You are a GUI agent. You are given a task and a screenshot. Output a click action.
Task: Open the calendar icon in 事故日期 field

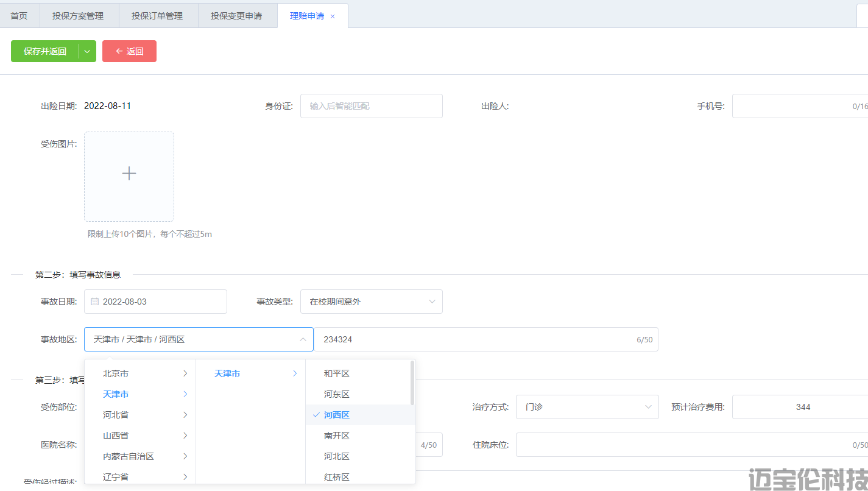pyautogui.click(x=94, y=302)
